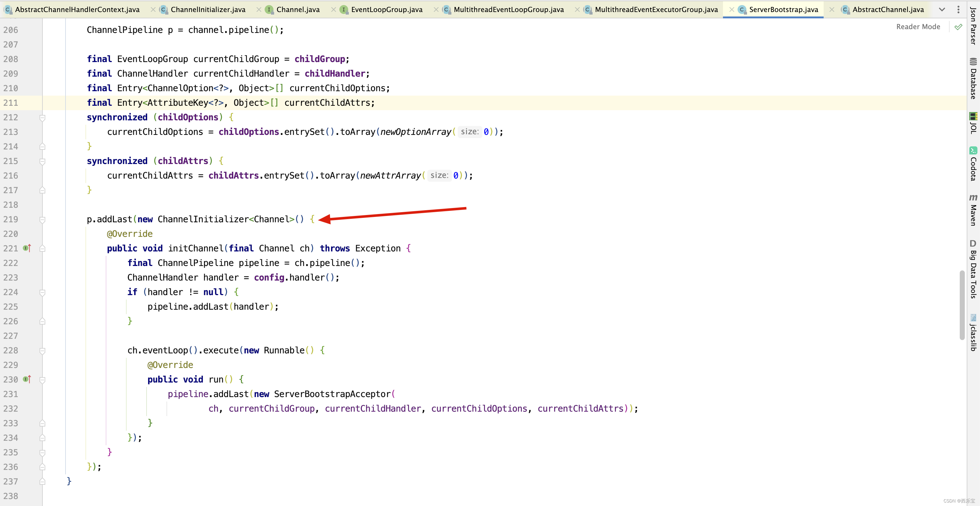Click the green inspections checkmark

coord(958,27)
